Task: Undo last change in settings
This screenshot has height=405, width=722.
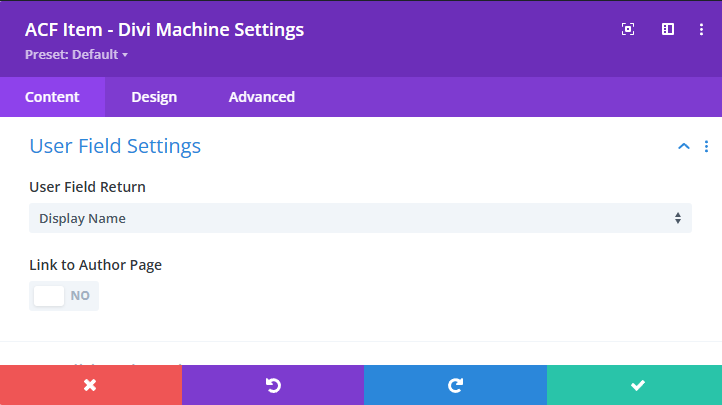Action: coord(273,385)
